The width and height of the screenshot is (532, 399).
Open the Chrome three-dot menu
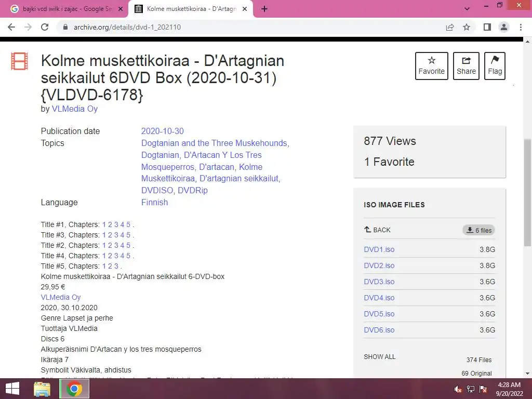point(521,27)
